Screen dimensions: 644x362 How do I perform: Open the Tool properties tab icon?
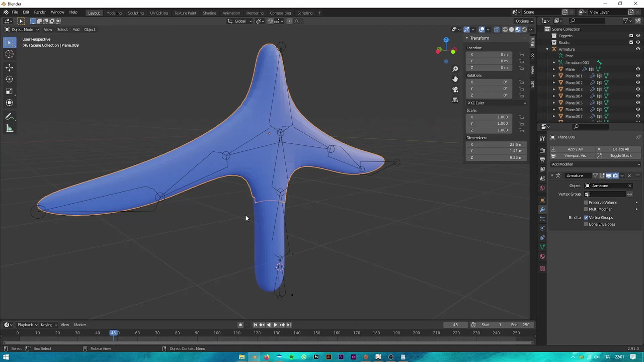point(542,138)
